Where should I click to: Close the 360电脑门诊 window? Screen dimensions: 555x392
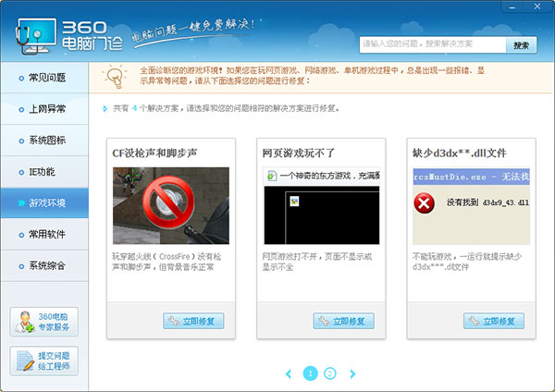coord(536,6)
